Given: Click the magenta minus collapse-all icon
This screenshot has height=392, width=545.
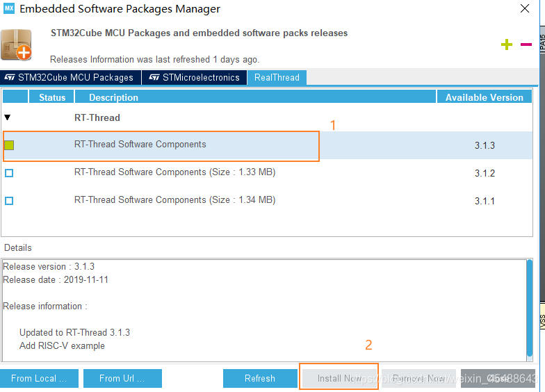Looking at the screenshot, I should [526, 44].
